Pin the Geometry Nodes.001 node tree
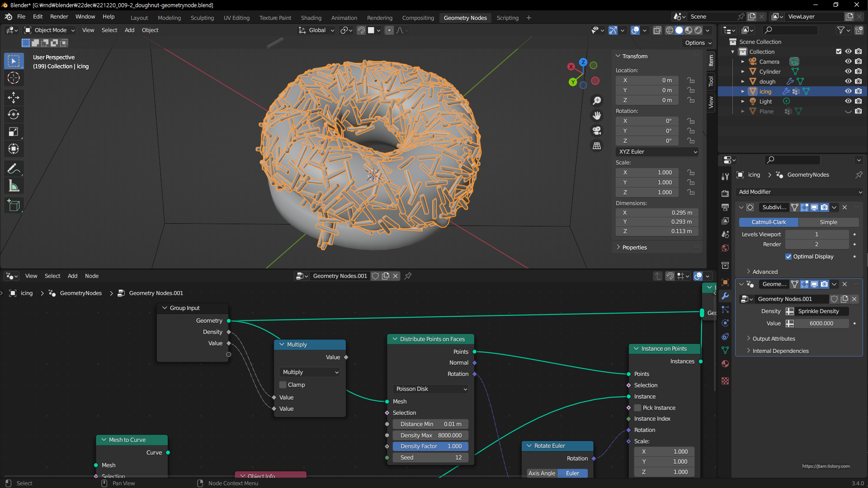This screenshot has width=868, height=488. point(408,276)
